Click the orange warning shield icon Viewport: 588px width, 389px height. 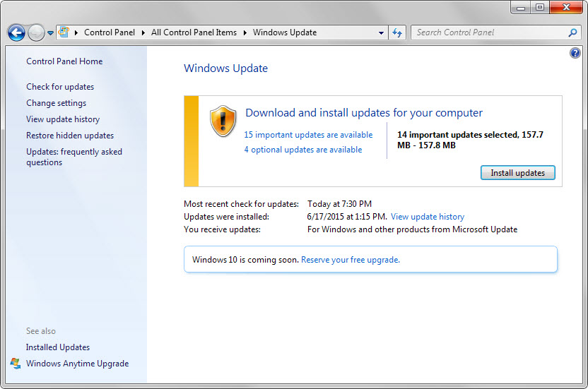pyautogui.click(x=223, y=121)
